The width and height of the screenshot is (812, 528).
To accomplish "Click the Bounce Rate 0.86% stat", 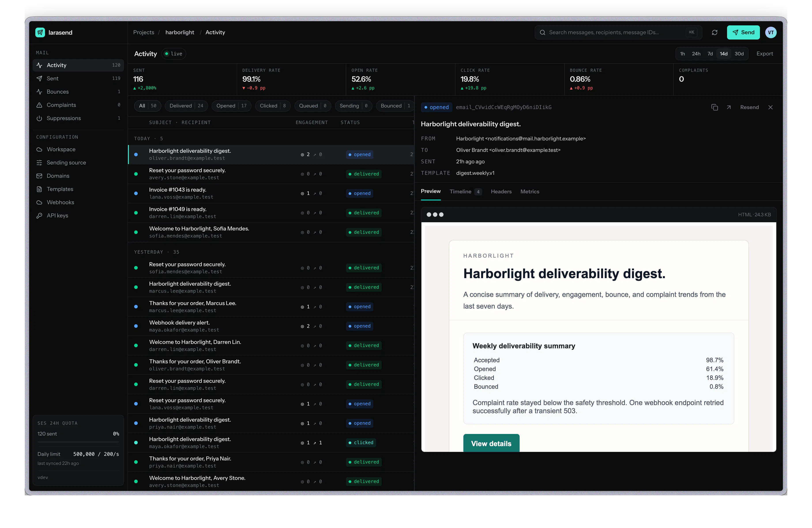I will pos(618,79).
